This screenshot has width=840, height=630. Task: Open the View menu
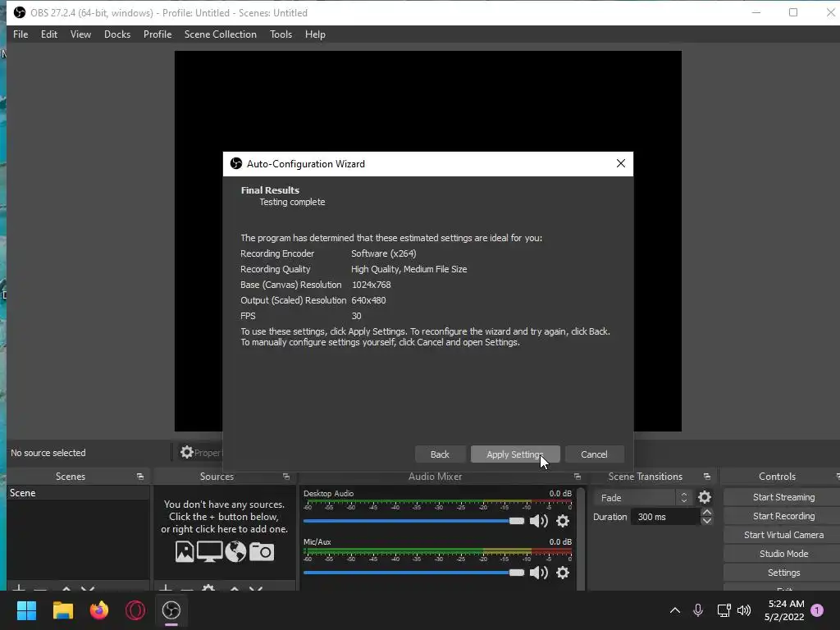point(80,34)
